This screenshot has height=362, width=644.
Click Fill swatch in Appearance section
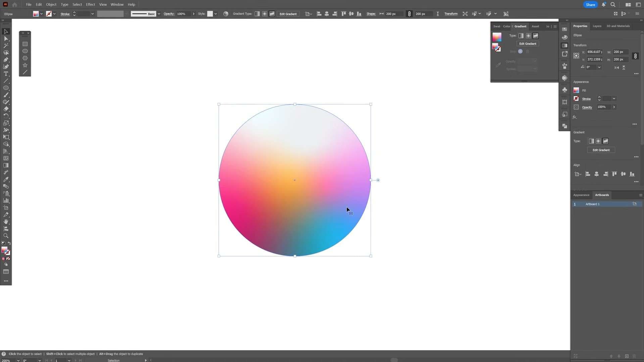tap(576, 90)
